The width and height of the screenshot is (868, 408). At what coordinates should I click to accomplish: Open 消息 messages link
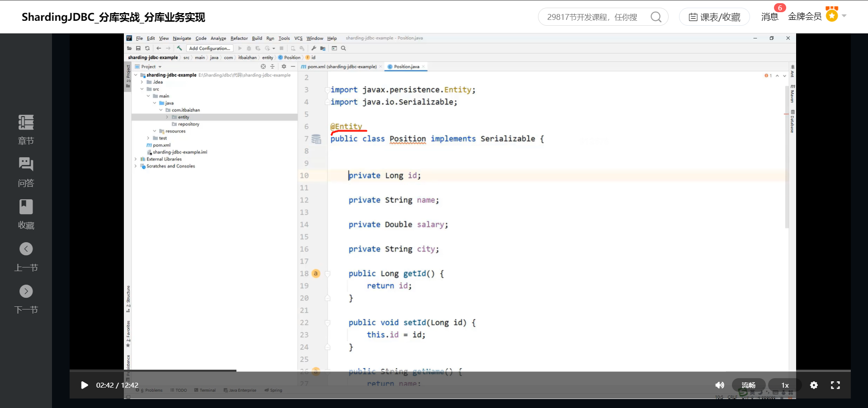769,17
